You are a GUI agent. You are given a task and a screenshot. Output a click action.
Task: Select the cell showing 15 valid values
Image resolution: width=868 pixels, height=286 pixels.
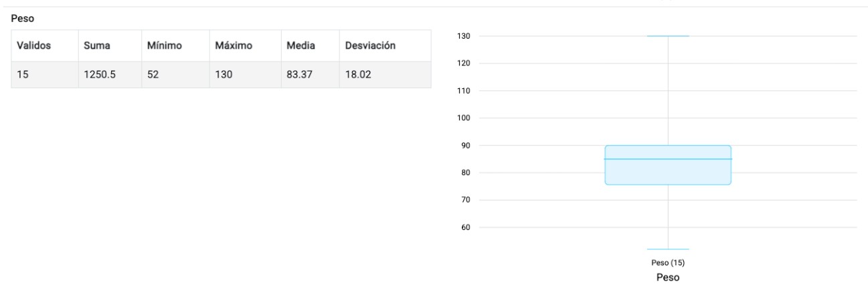[x=45, y=75]
